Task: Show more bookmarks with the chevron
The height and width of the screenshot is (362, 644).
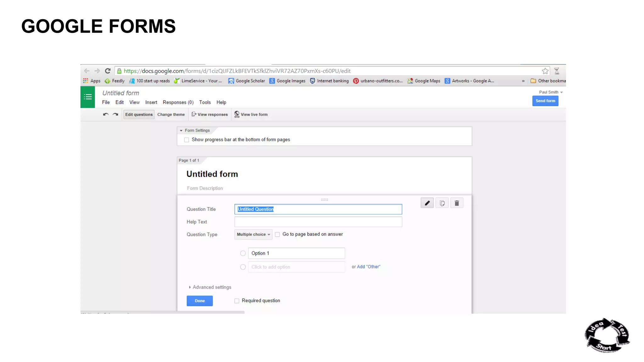Action: (523, 81)
